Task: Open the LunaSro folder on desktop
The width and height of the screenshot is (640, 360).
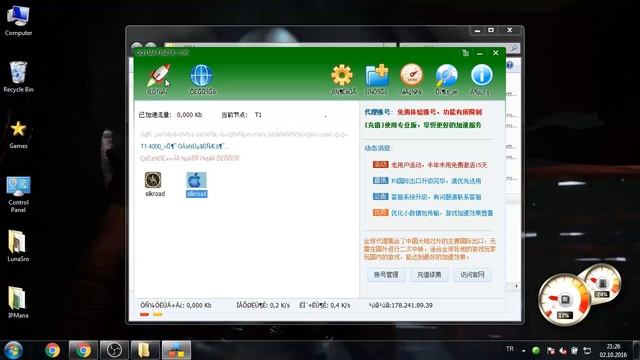Action: coord(18,246)
